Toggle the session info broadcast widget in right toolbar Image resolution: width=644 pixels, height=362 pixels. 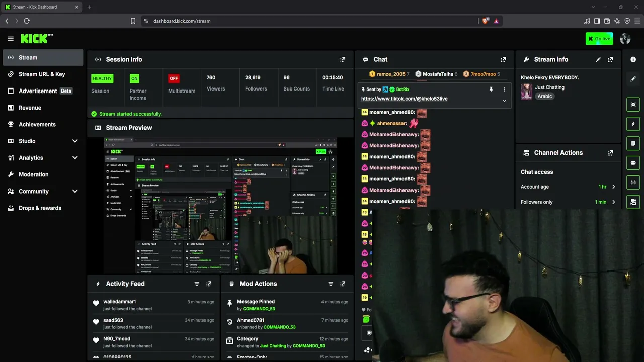[633, 183]
